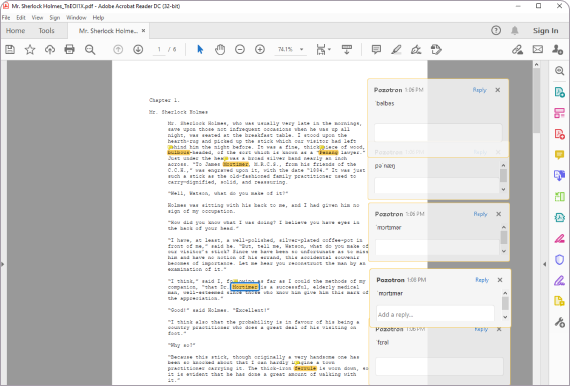Open the Sign menu
The width and height of the screenshot is (570, 386).
point(55,17)
